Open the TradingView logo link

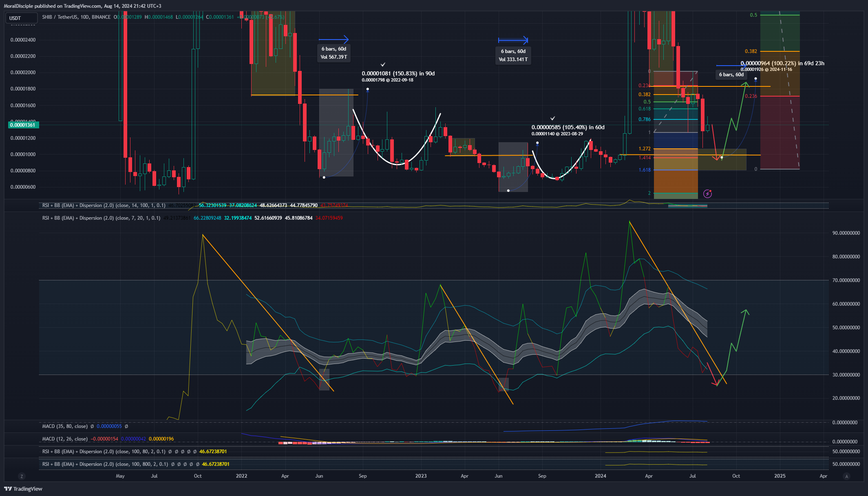tap(23, 489)
